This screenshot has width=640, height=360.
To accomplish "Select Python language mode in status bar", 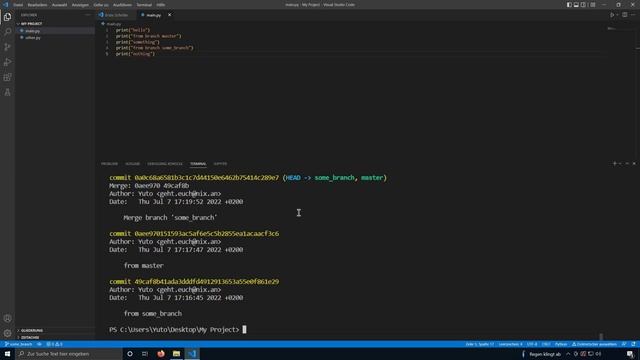I will coord(561,344).
